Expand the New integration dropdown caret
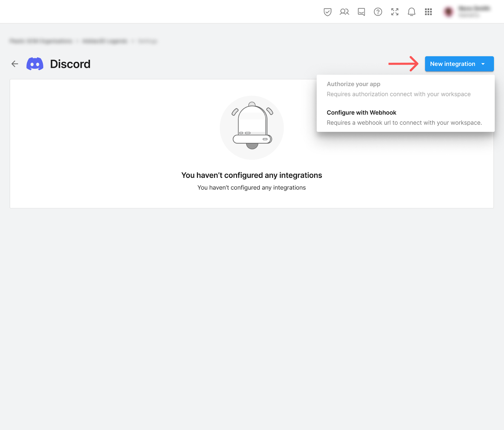 coord(483,64)
